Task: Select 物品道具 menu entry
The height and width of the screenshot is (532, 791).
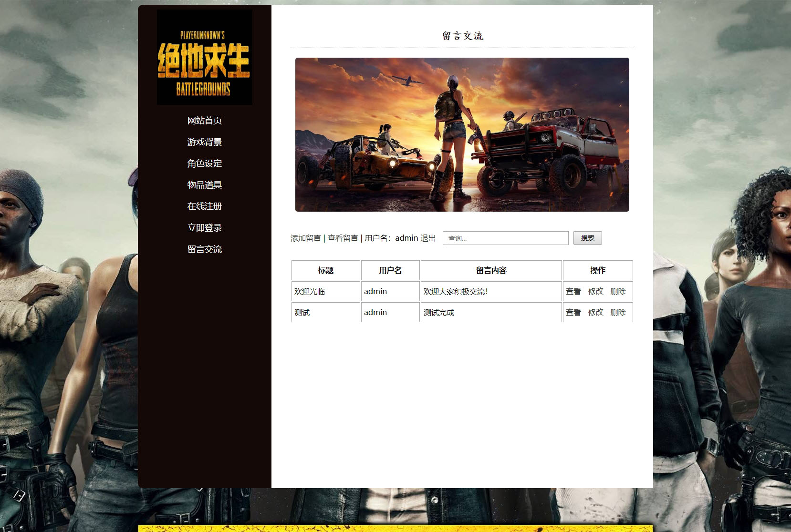Action: click(205, 185)
